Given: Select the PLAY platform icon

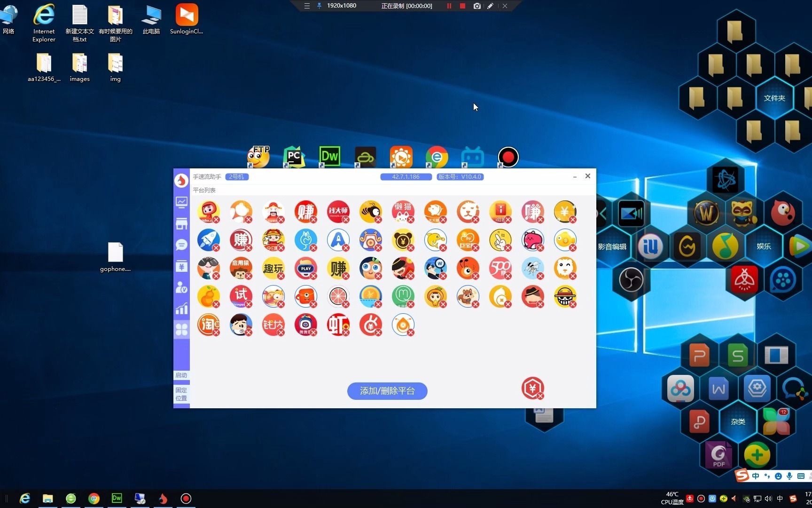Looking at the screenshot, I should click(306, 268).
